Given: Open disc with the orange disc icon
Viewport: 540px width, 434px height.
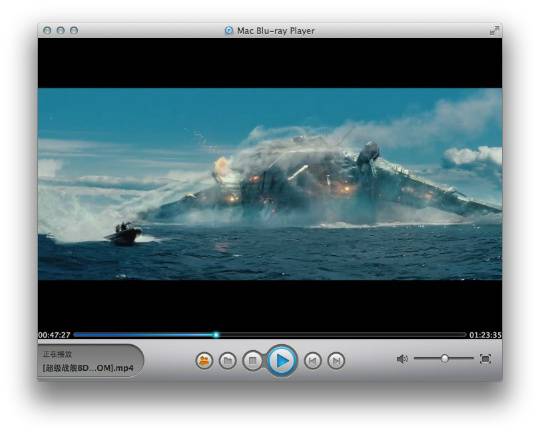Looking at the screenshot, I should pyautogui.click(x=204, y=361).
